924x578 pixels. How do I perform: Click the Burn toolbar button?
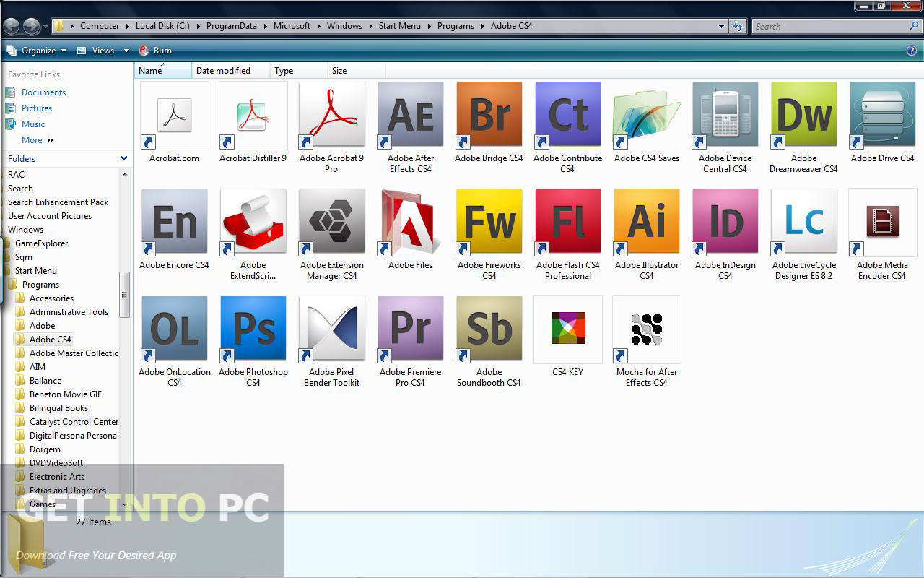point(155,51)
